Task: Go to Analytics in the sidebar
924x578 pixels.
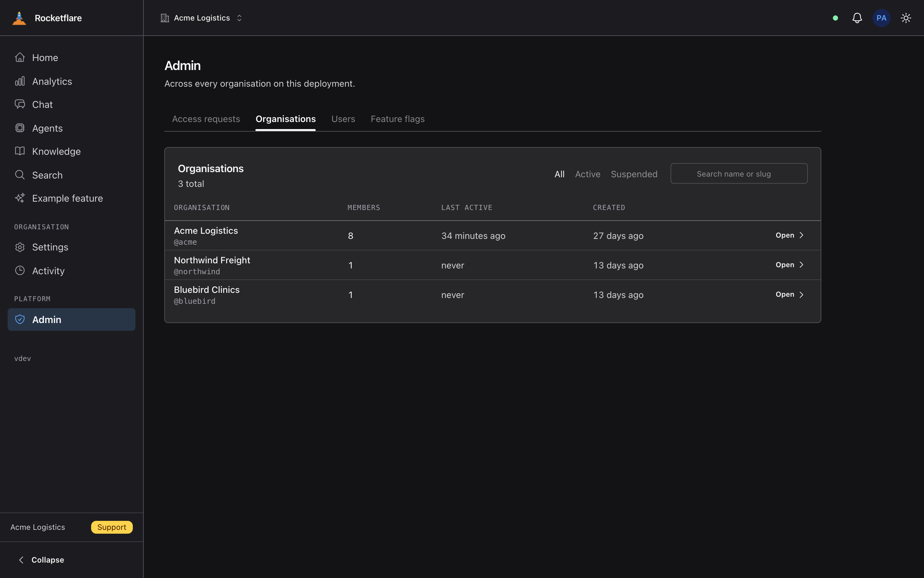Action: pos(72,82)
